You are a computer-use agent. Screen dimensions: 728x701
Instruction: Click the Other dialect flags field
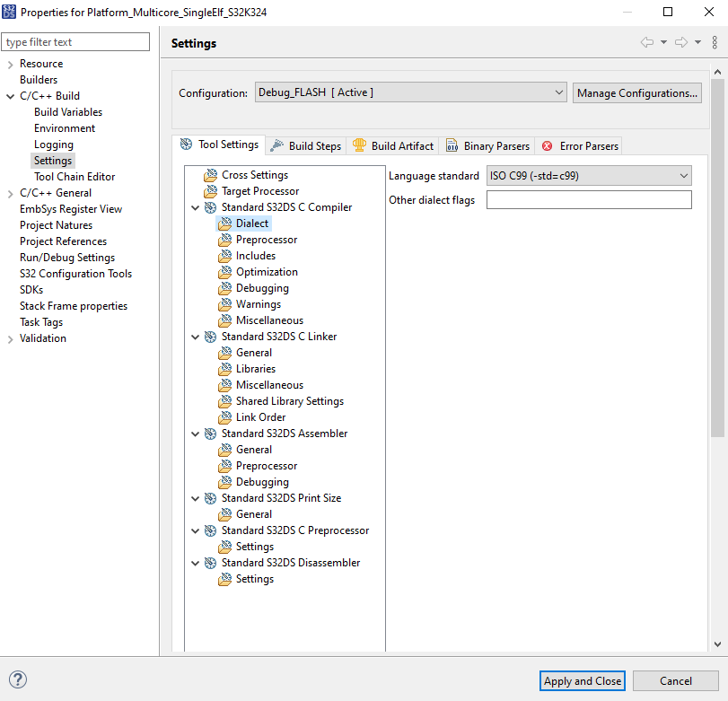click(x=589, y=199)
